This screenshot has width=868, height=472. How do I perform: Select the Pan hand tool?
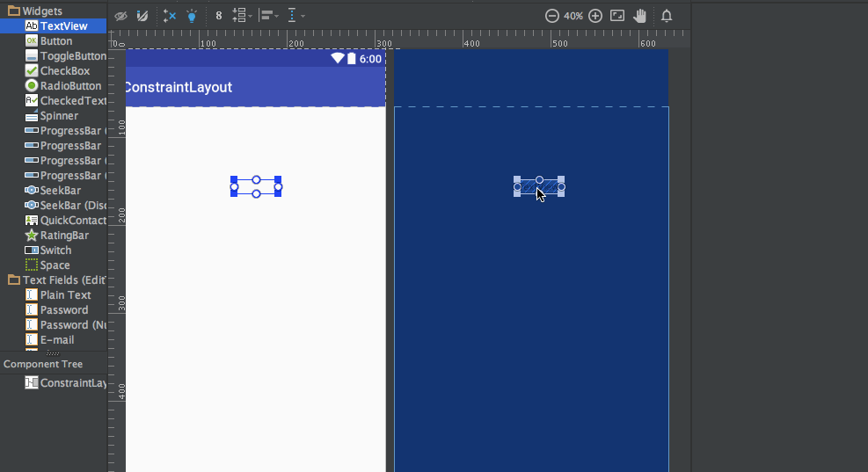click(x=640, y=16)
